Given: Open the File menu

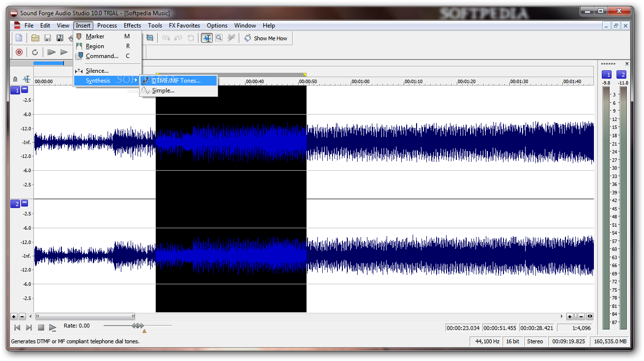Looking at the screenshot, I should click(29, 26).
